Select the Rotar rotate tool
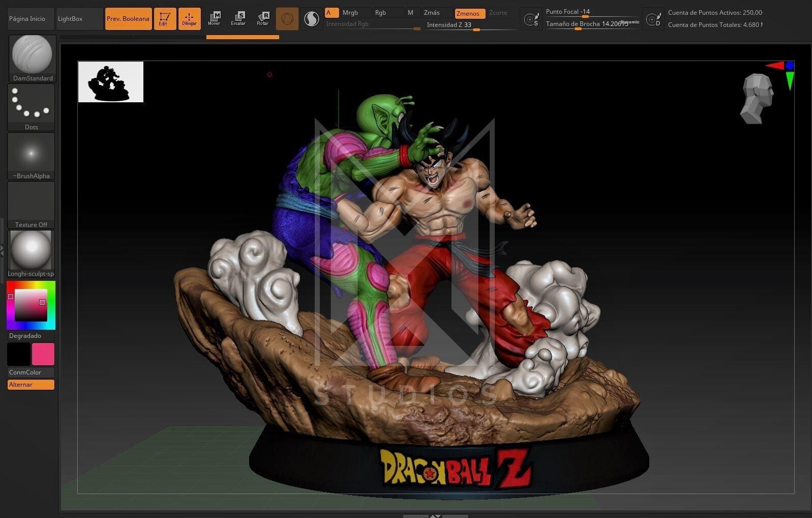Screen dimensions: 812x518 [262, 18]
